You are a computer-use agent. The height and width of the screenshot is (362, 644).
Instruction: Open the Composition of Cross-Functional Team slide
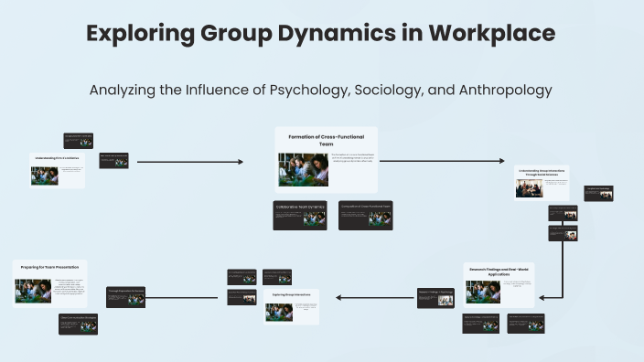pos(366,216)
